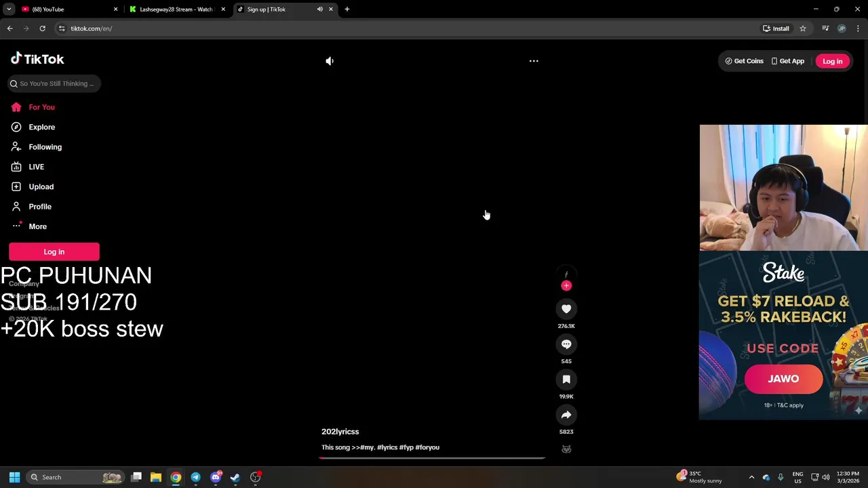Click the Get App button
Screen dimensions: 868x488
tap(788, 61)
